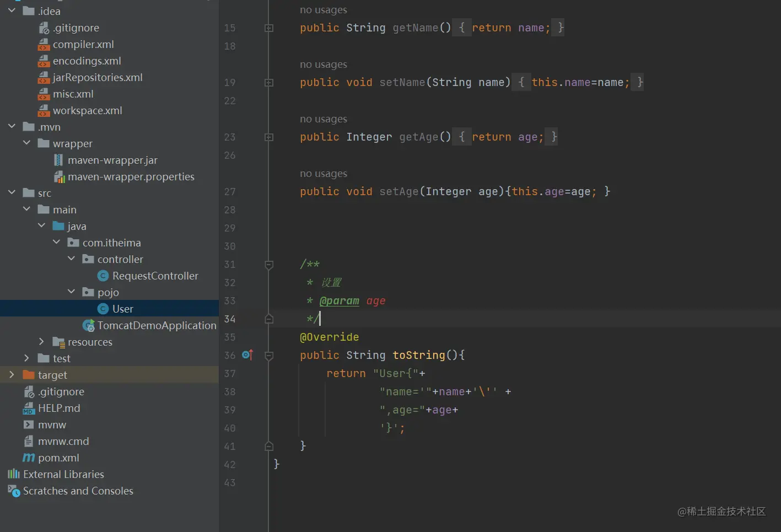This screenshot has height=532, width=781.
Task: Click the mvnw.cmd file icon
Action: pyautogui.click(x=29, y=441)
